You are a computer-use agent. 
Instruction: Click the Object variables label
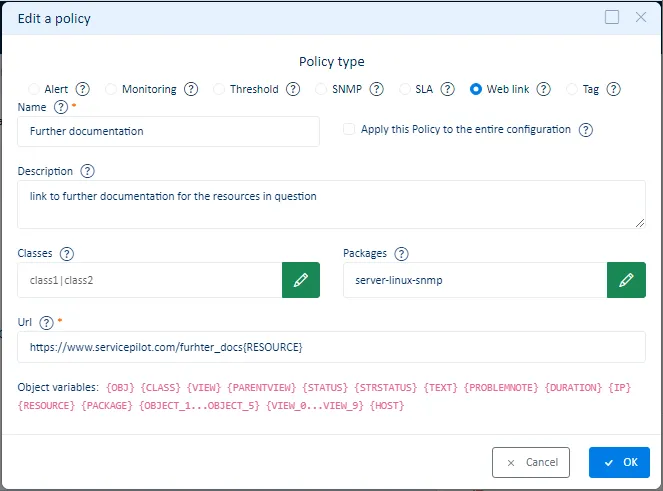coord(58,387)
